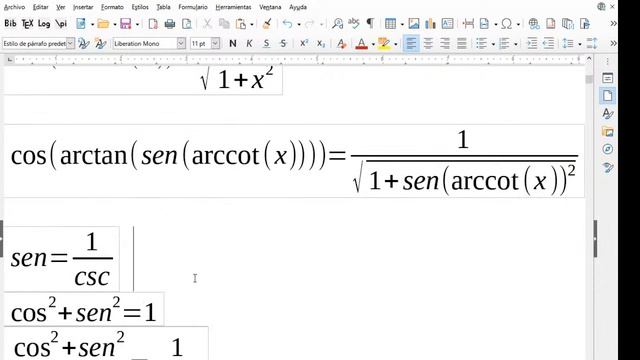
Task: Click the Open folder icon
Action: click(103, 24)
